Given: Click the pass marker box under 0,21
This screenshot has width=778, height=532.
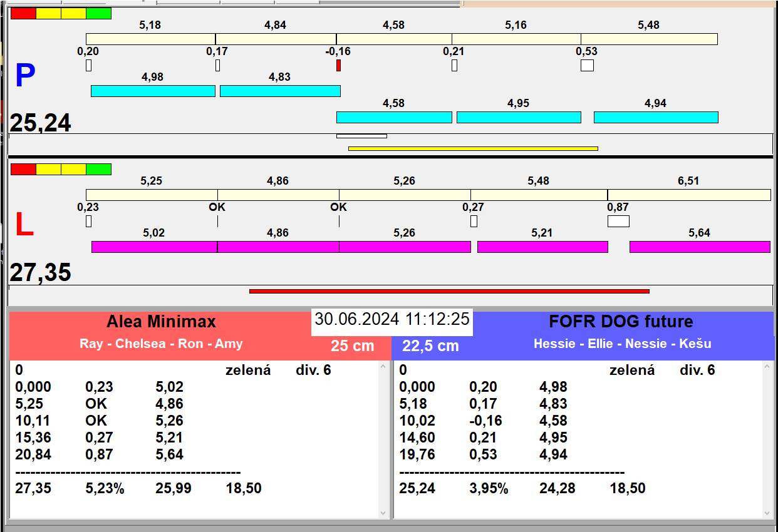Looking at the screenshot, I should [454, 65].
